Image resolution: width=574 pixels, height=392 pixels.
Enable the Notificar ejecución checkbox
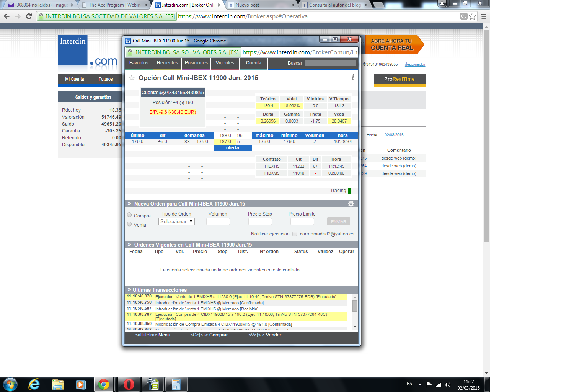tap(295, 234)
